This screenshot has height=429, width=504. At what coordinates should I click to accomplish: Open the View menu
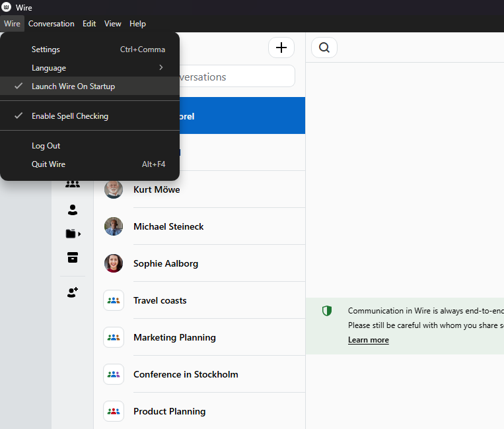[112, 24]
